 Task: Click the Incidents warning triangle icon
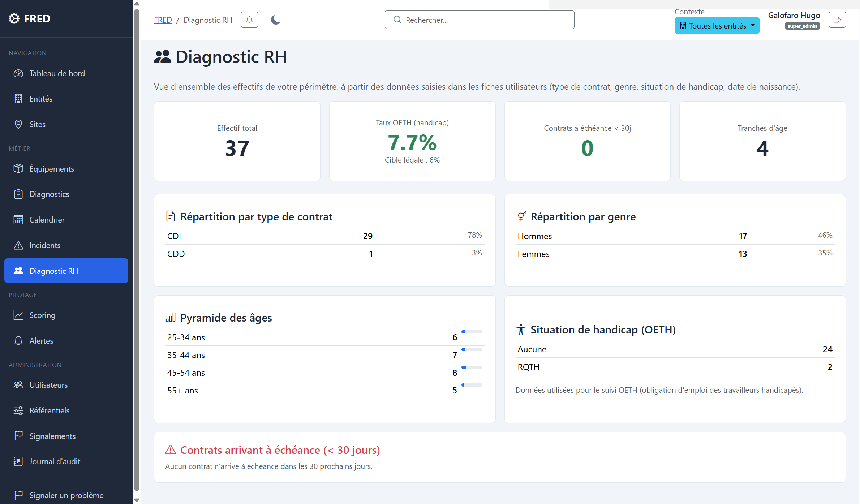18,245
